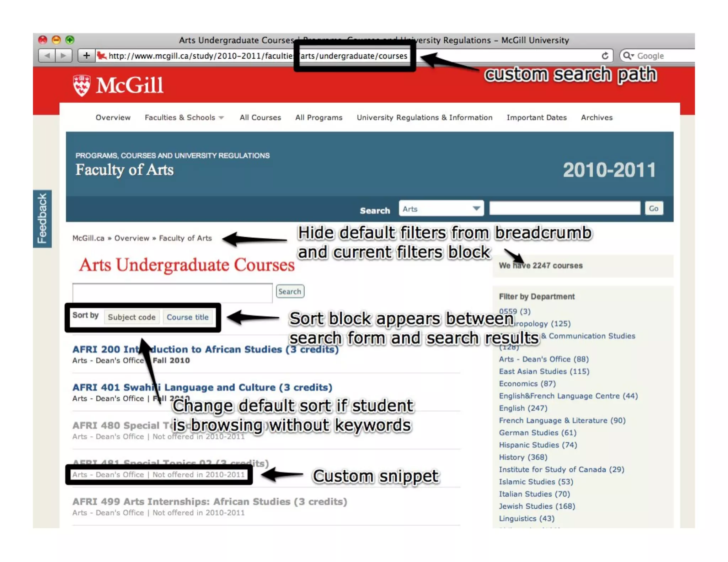The width and height of the screenshot is (728, 562).
Task: Click the Google search magnifier icon
Action: click(627, 56)
